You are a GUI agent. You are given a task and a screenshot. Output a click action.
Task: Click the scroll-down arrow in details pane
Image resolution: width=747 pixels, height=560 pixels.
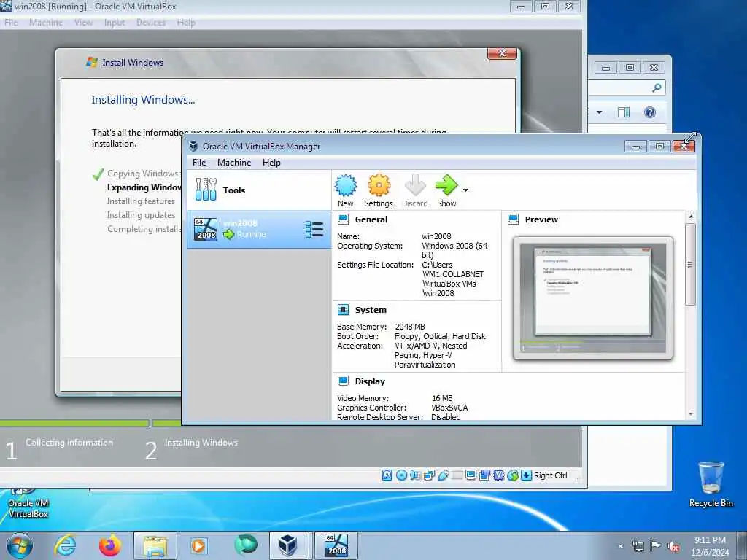click(x=691, y=414)
